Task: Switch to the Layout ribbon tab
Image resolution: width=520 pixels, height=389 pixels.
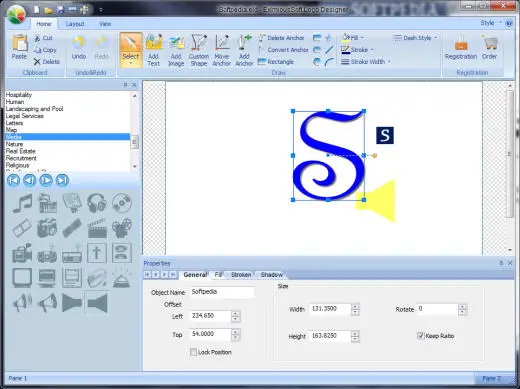Action: pyautogui.click(x=75, y=24)
